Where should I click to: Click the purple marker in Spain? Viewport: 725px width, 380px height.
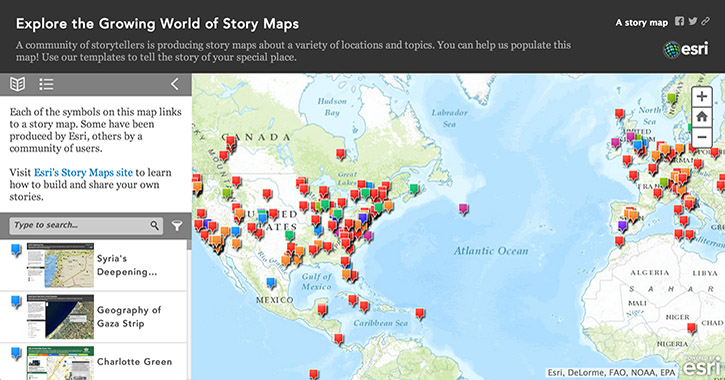click(x=623, y=226)
